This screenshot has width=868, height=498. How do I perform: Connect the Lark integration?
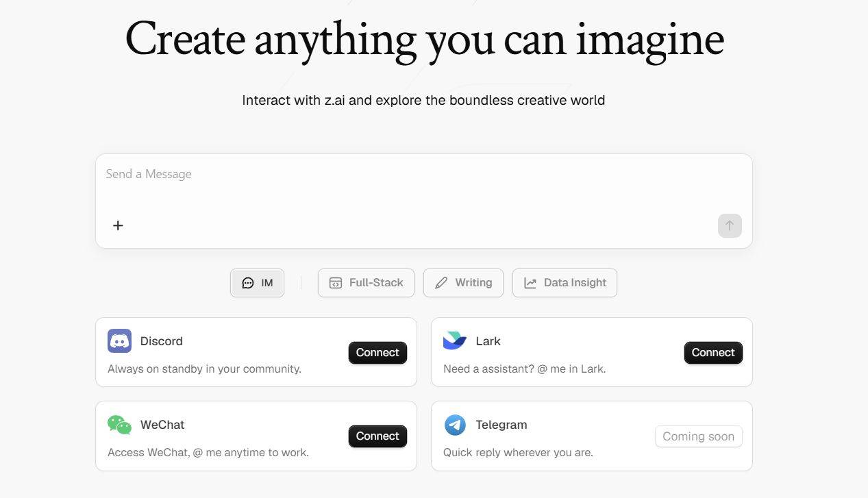[x=713, y=353]
